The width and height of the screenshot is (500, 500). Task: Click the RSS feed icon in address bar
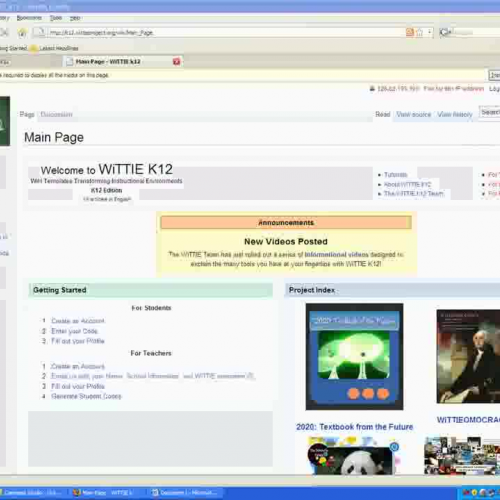(x=410, y=32)
